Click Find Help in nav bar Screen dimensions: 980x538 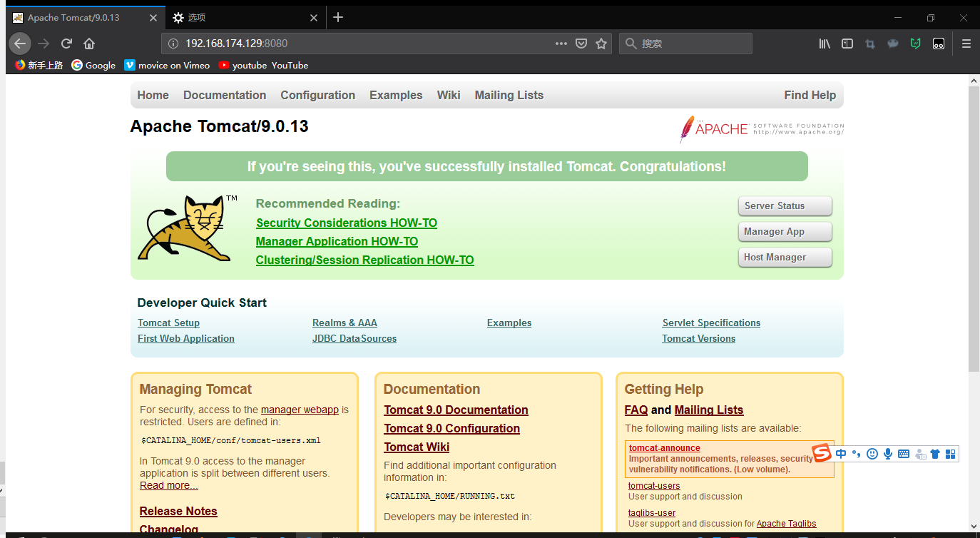[x=810, y=95]
